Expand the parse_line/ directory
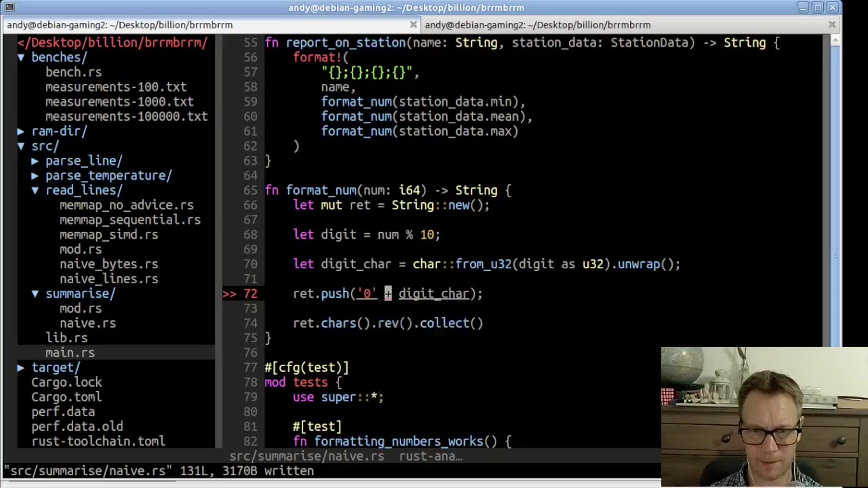Screen dimensions: 868x488 pos(35,161)
